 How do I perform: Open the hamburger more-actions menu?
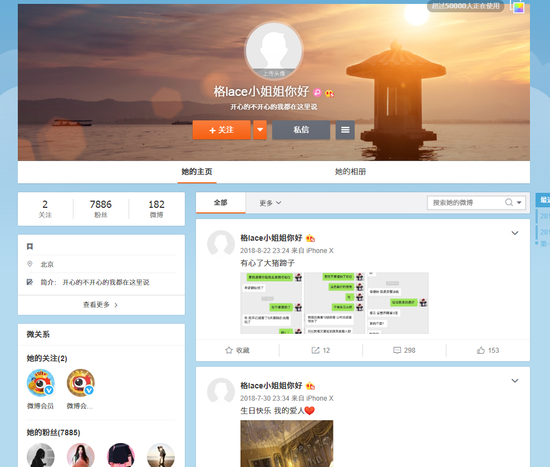coord(345,130)
